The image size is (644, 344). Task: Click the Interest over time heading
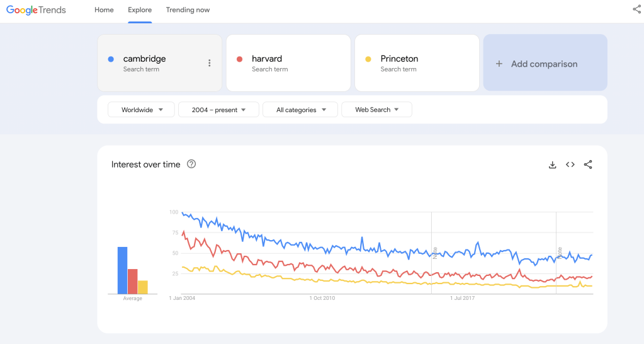146,164
